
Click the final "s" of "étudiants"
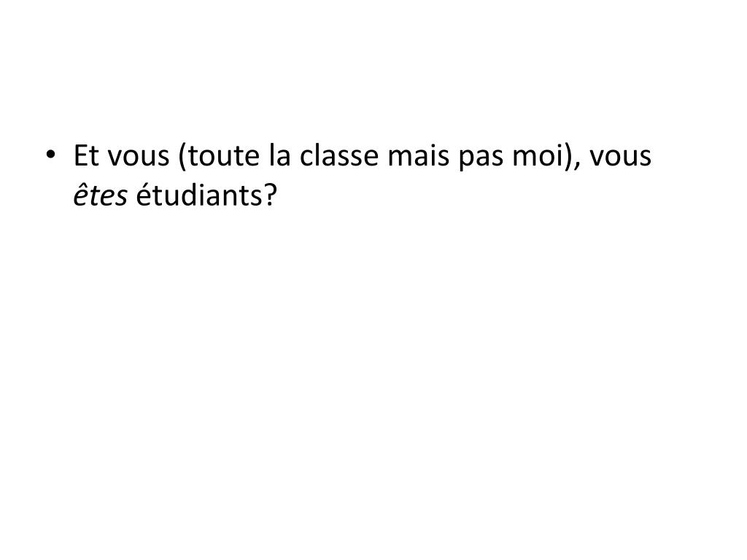tap(256, 198)
